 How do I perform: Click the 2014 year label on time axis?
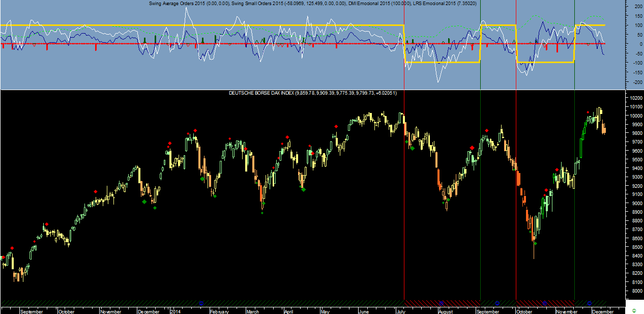tap(175, 311)
